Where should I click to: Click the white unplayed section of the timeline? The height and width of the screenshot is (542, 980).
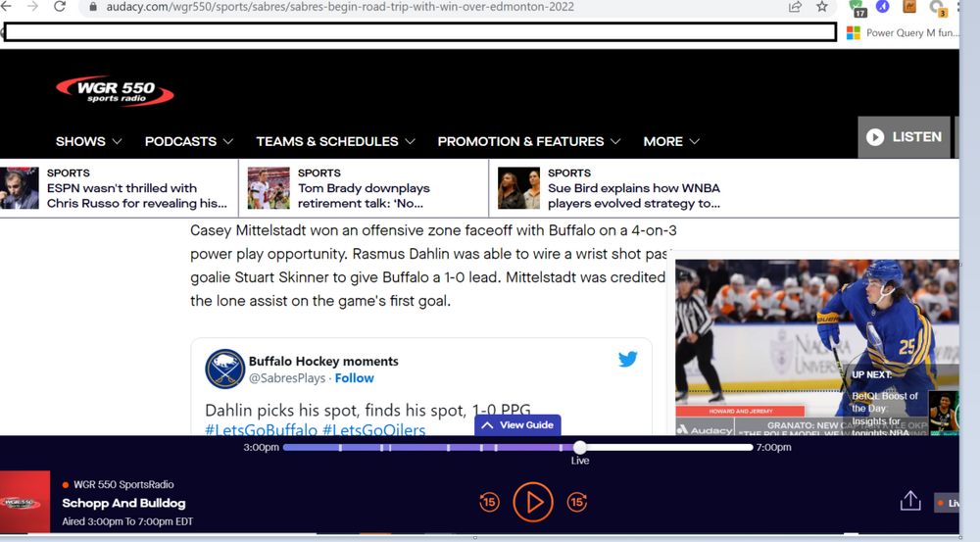[x=669, y=447]
